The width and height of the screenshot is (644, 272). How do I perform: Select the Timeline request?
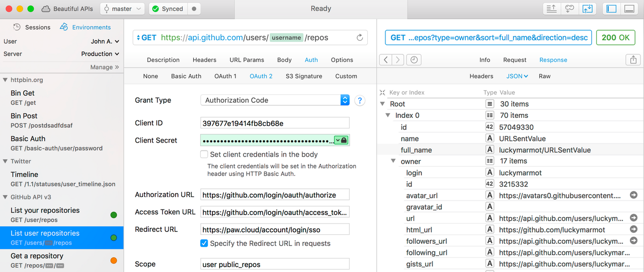click(61, 179)
